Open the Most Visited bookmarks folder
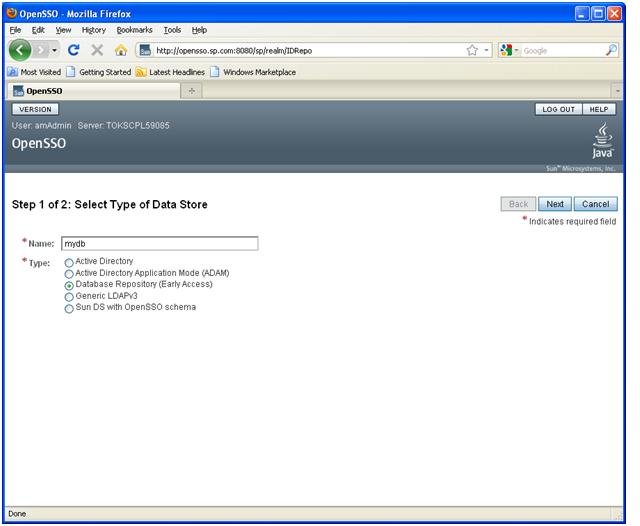640x526 pixels. 34,72
